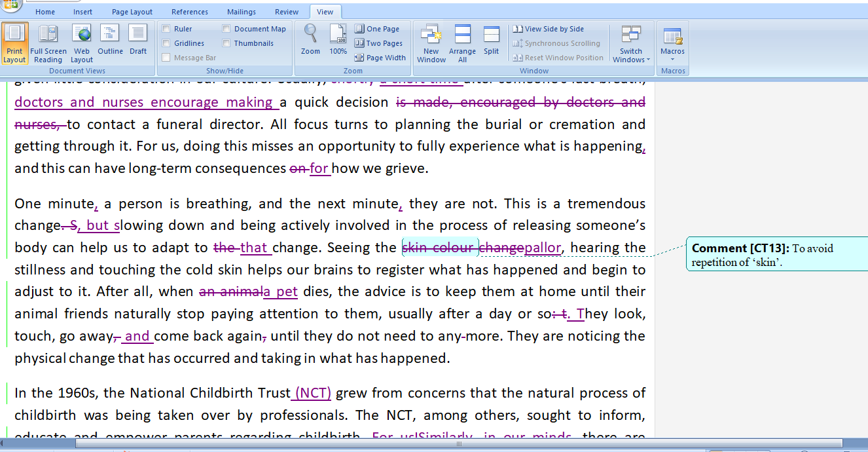Show Two Pages view
The width and height of the screenshot is (868, 452).
click(378, 43)
